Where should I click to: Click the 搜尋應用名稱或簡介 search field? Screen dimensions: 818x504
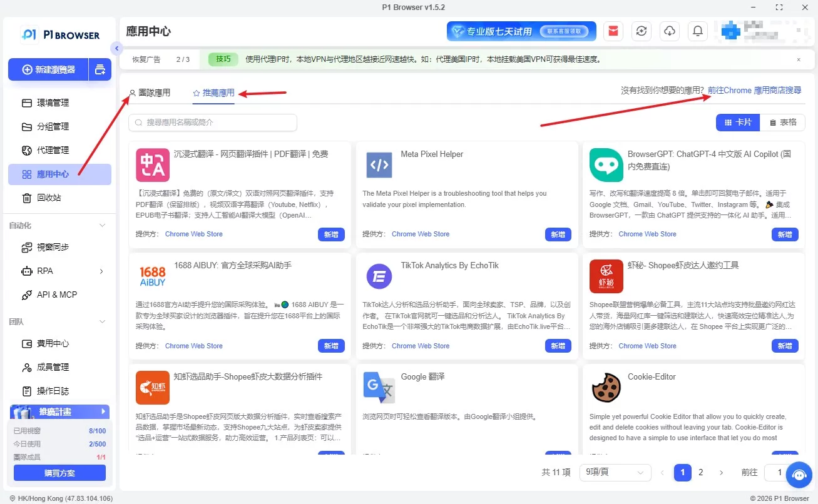coord(213,123)
